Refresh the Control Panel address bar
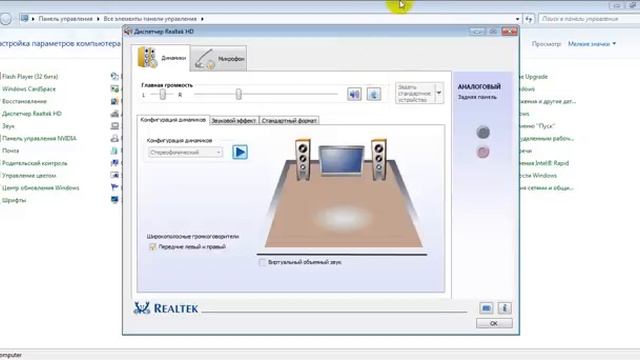The image size is (640, 360). [x=529, y=19]
